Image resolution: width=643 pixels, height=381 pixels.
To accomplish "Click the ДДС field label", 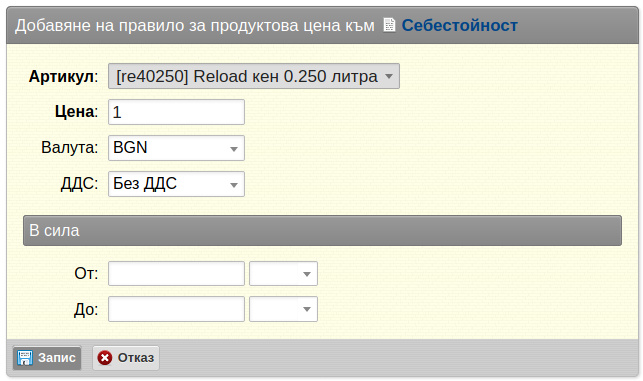I will click(80, 184).
